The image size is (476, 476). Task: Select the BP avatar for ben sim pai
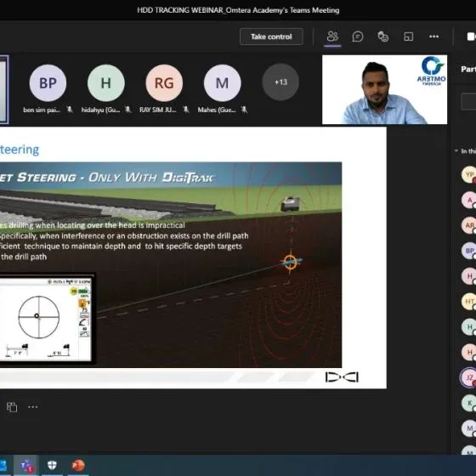click(x=48, y=83)
